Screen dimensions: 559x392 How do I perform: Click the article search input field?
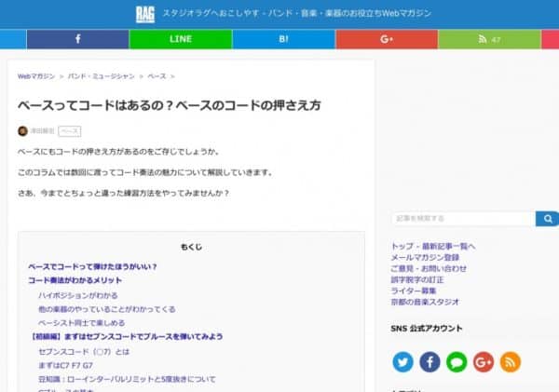(463, 219)
